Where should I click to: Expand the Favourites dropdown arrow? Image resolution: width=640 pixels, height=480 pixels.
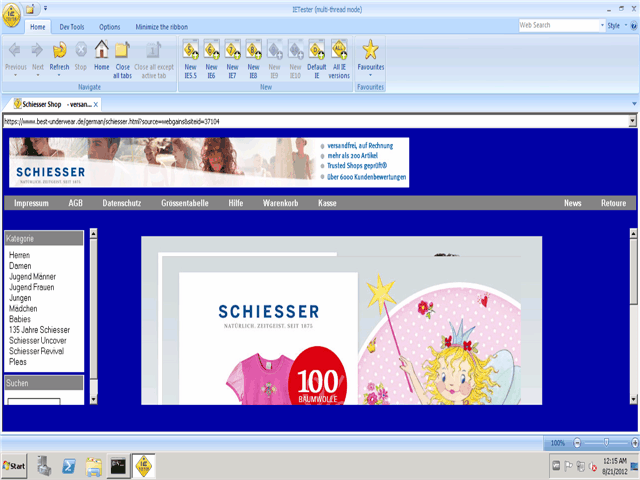371,76
